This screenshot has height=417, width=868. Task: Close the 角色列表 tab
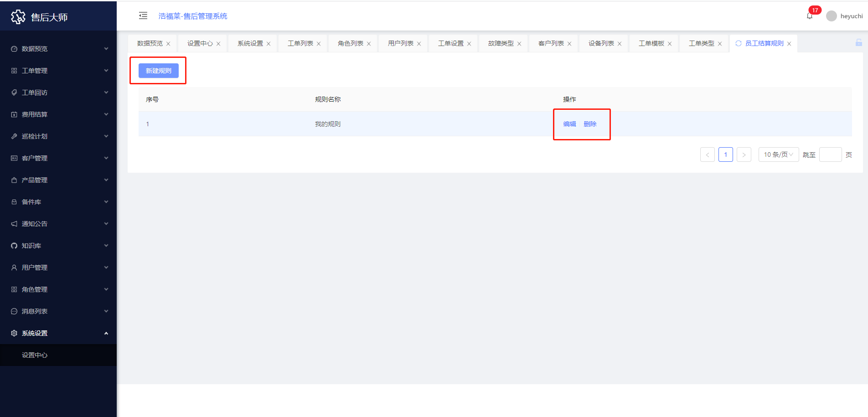(x=369, y=44)
